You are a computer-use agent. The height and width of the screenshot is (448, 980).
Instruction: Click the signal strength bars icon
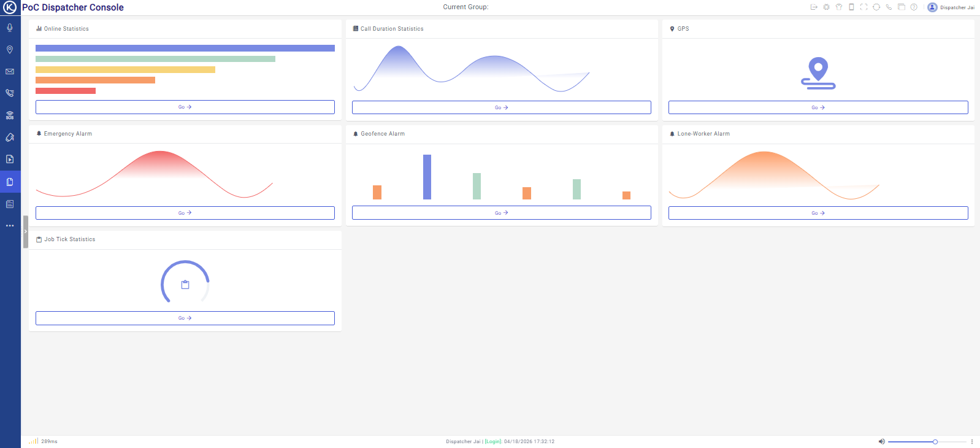click(34, 441)
